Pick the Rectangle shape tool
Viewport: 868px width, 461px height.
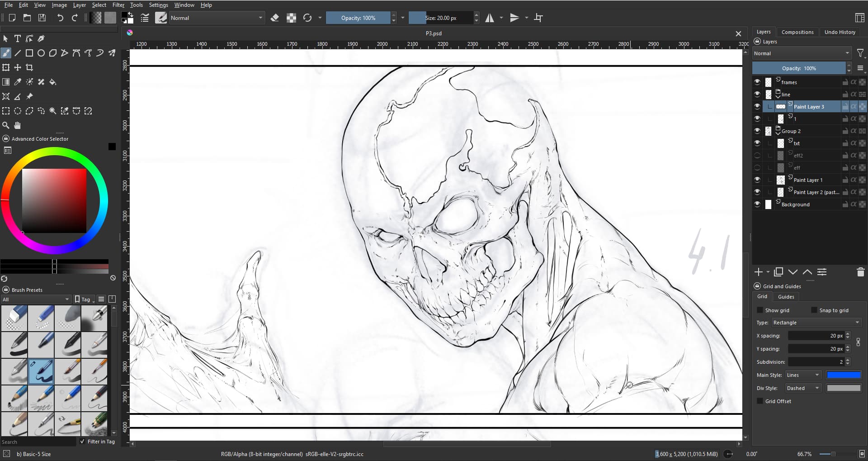click(x=29, y=53)
